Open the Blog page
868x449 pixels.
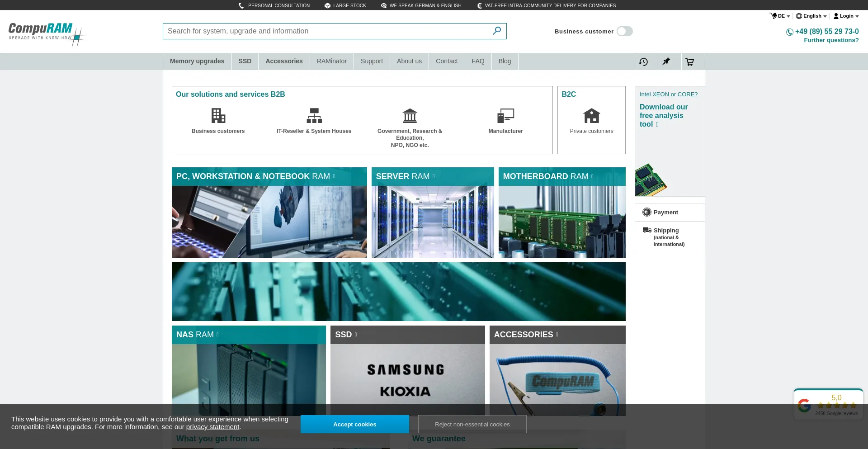[x=505, y=61]
